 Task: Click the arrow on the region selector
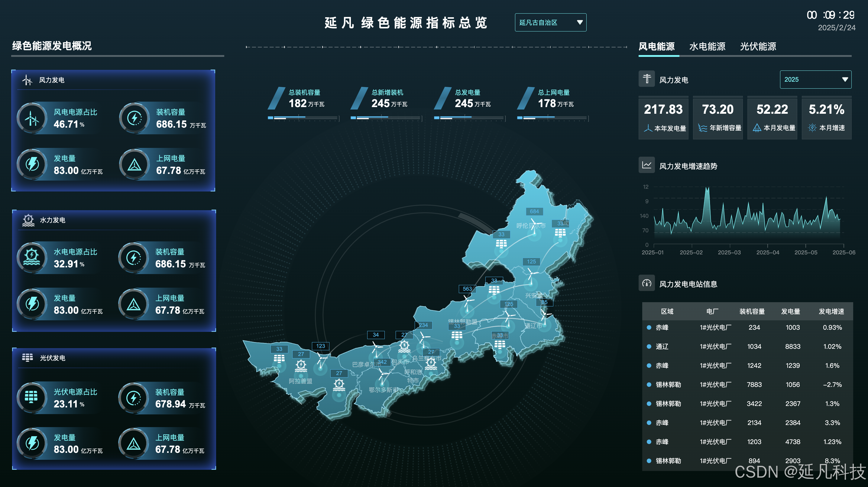580,23
